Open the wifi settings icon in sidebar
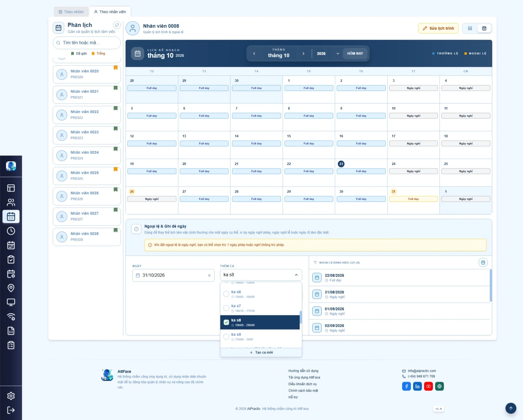523x420 pixels. tap(11, 317)
